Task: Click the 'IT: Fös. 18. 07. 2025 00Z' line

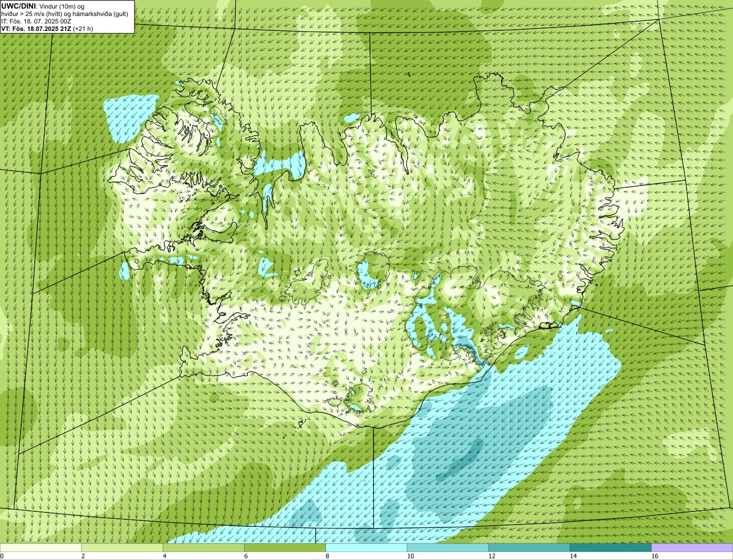Action: [x=36, y=21]
